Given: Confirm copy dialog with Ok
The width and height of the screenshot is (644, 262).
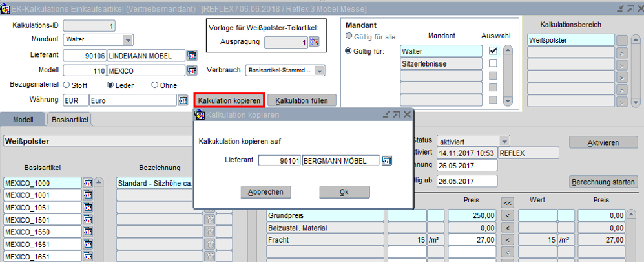Looking at the screenshot, I should coord(344,192).
